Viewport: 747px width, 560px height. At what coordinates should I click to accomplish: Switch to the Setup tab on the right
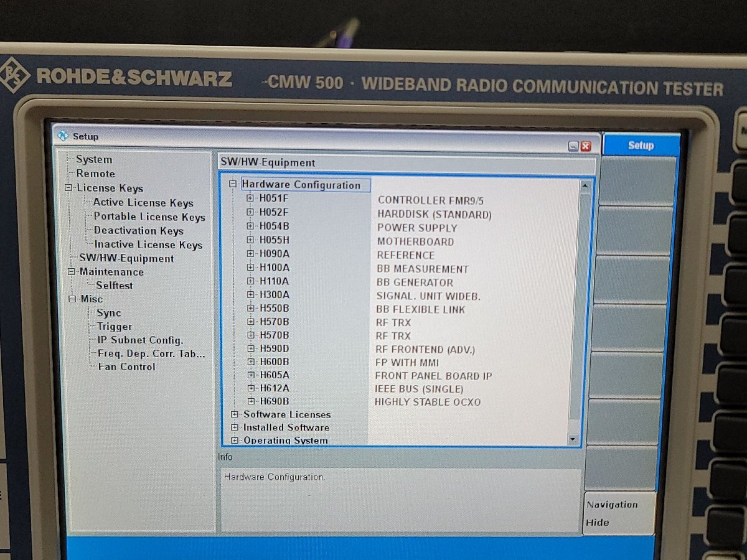640,144
